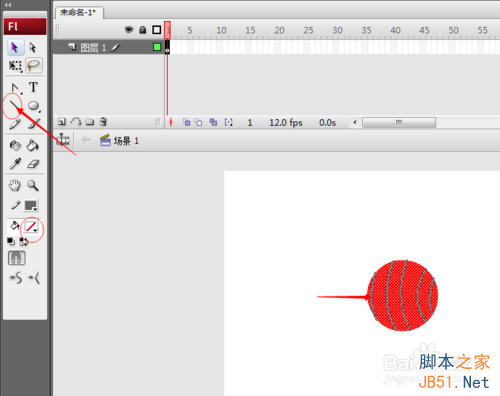The width and height of the screenshot is (500, 396).
Task: Click the 12.0 fps frame rate
Action: (x=286, y=123)
